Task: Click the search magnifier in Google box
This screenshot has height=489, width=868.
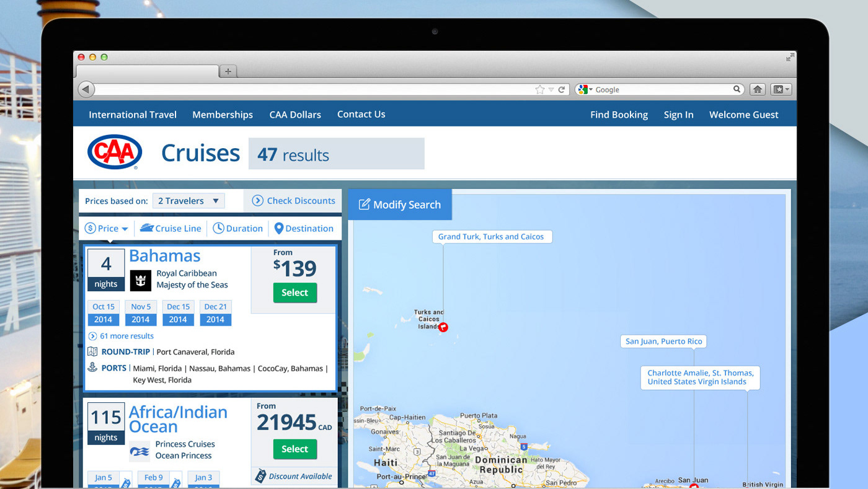Action: pyautogui.click(x=737, y=89)
